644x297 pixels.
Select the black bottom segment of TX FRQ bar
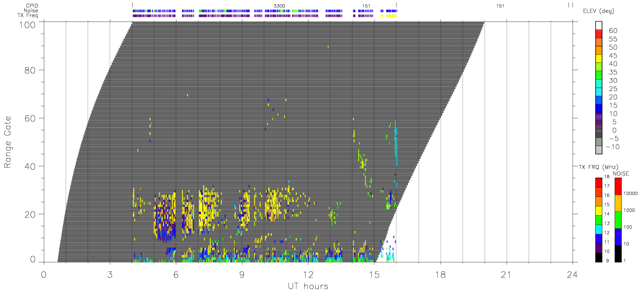(598, 257)
